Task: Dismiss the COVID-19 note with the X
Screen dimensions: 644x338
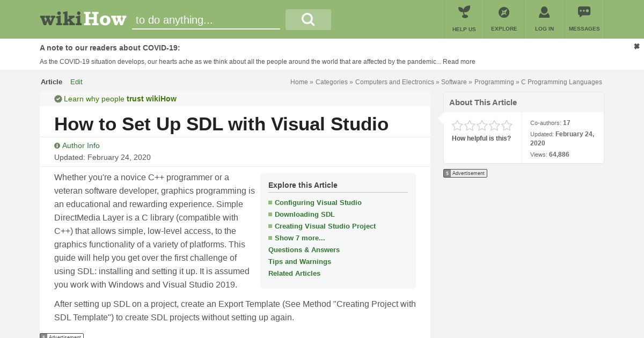Action: (636, 47)
